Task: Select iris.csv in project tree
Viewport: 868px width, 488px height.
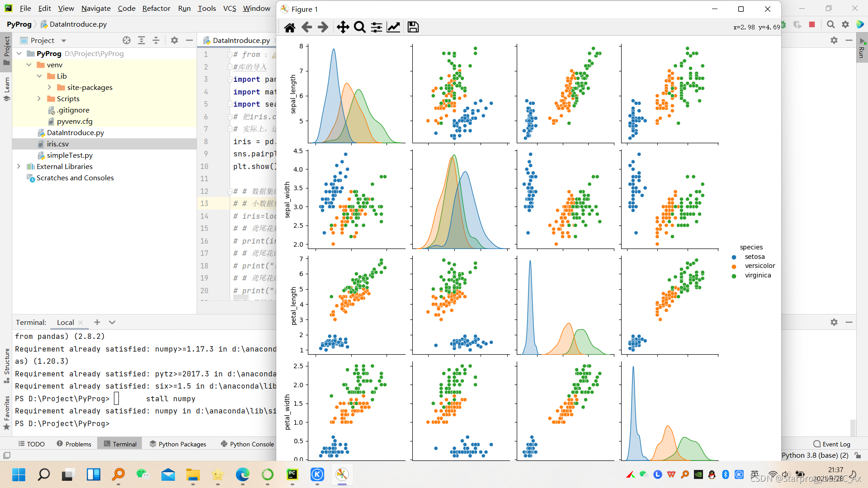Action: (x=58, y=144)
